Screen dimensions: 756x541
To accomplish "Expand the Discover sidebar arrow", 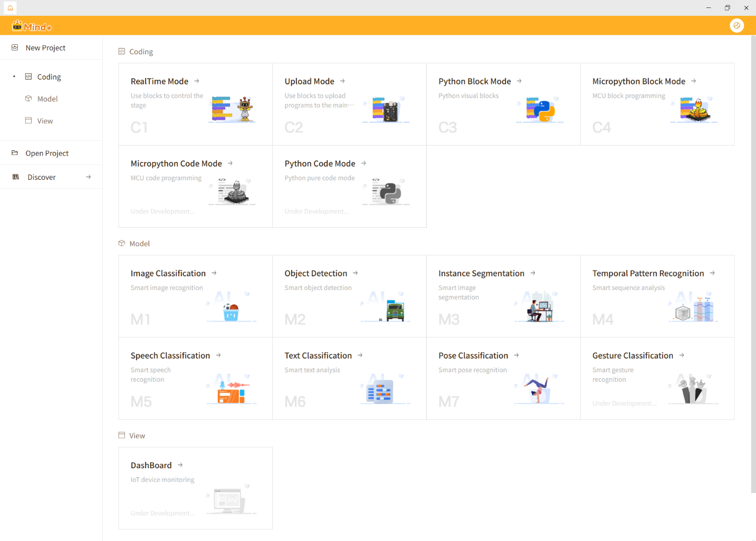I will click(88, 177).
